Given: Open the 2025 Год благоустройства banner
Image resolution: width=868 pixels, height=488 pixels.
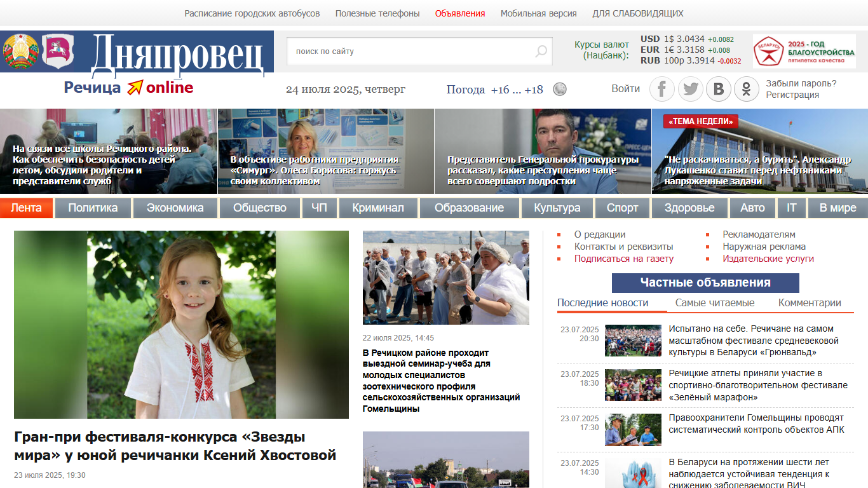Looking at the screenshot, I should tap(804, 51).
